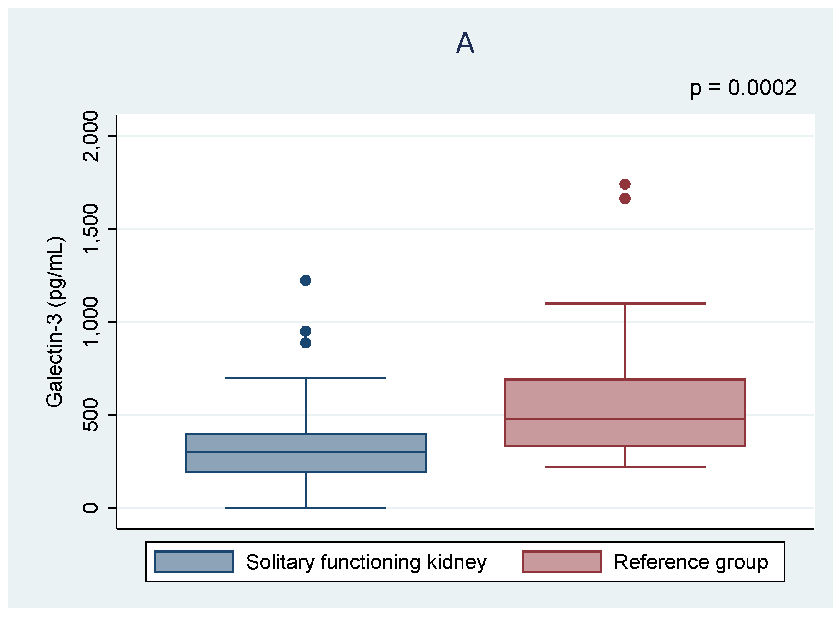Image resolution: width=840 pixels, height=618 pixels.
Task: Click the median line of the blue box
Action: pyautogui.click(x=305, y=452)
